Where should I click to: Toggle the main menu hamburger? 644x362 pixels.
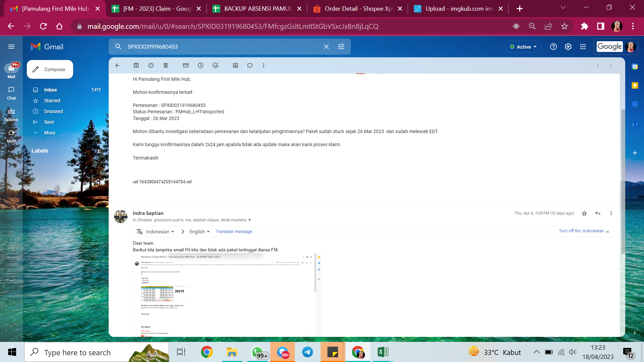point(11,47)
